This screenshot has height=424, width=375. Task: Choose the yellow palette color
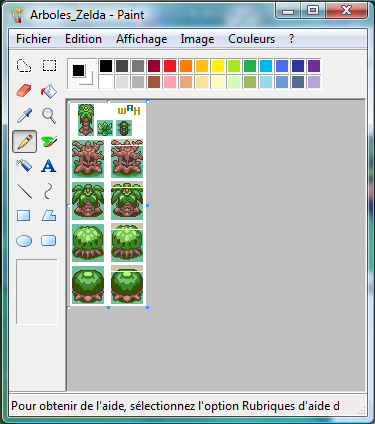[x=218, y=66]
